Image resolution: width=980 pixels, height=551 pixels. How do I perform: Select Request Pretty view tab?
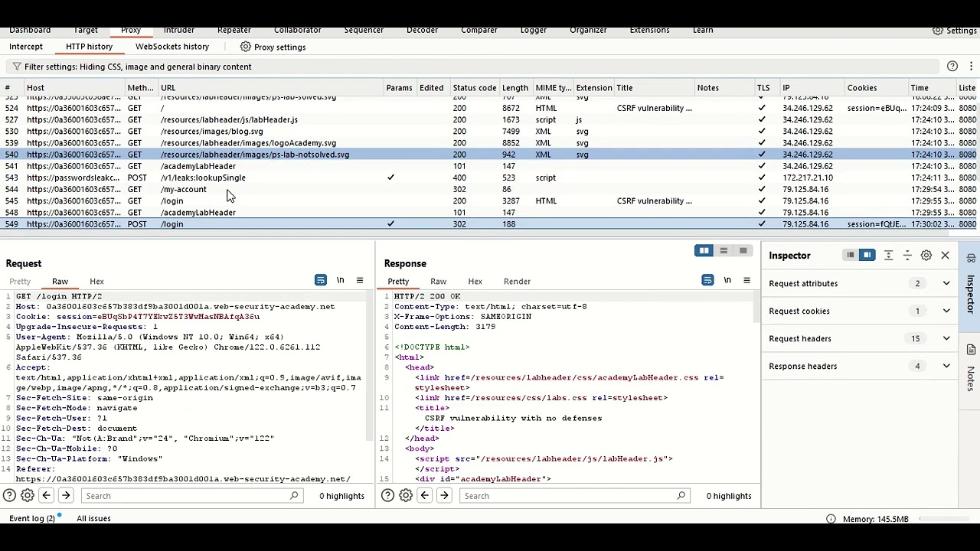[20, 282]
